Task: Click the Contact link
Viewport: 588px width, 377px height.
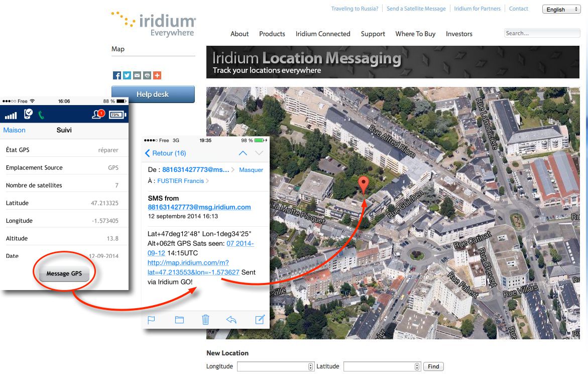Action: [519, 9]
